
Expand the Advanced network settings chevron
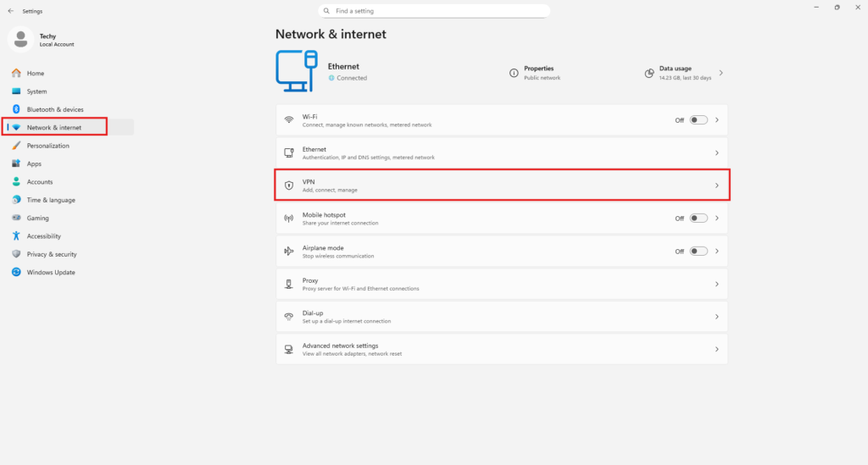tap(716, 349)
